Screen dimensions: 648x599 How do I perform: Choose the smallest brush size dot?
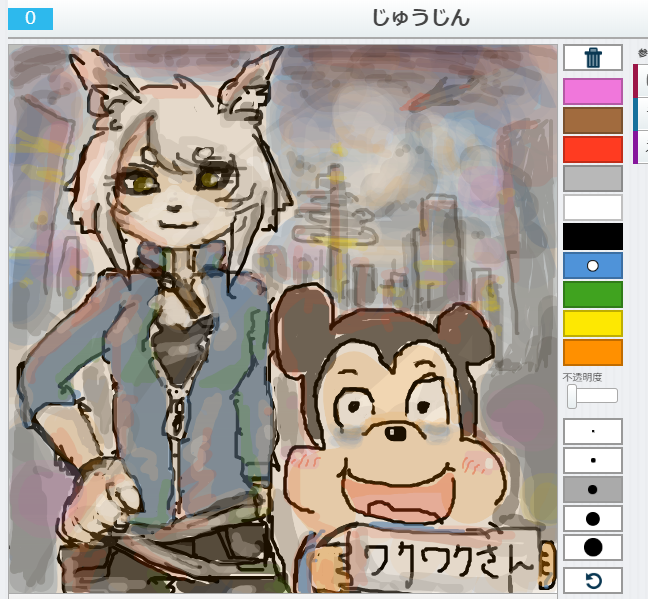593,431
